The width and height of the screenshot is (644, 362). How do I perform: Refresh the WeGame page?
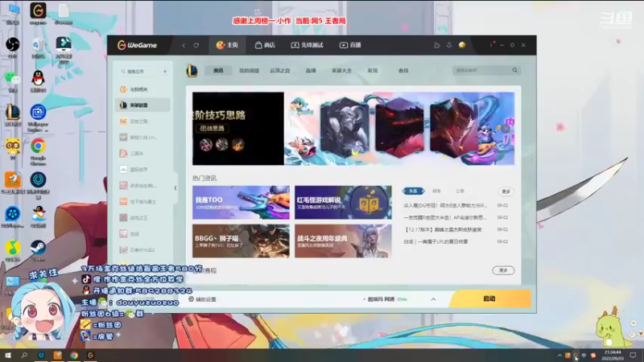(x=196, y=45)
